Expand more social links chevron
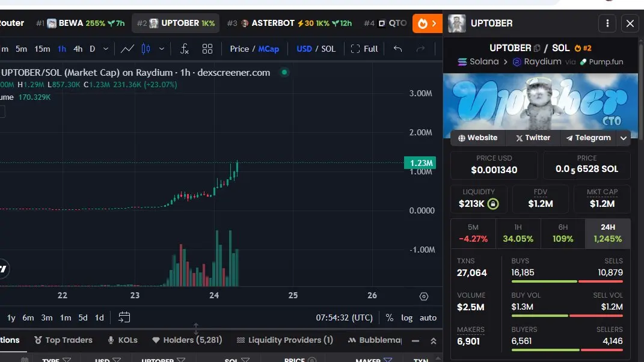This screenshot has height=362, width=644. click(624, 138)
